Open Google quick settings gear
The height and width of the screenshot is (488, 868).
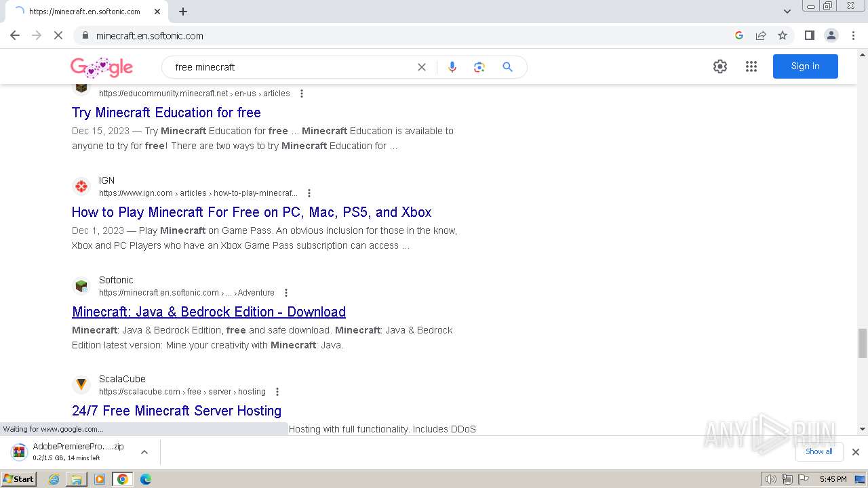click(x=720, y=66)
